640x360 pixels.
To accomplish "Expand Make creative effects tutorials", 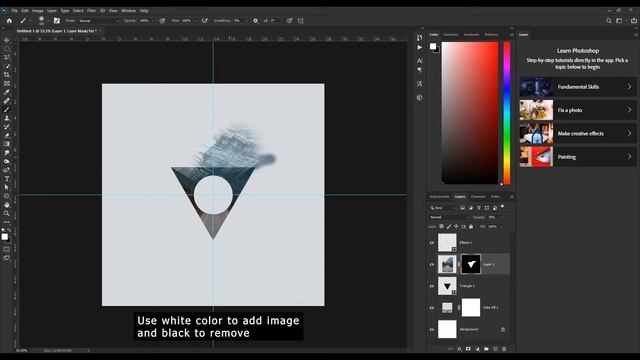I will [629, 133].
